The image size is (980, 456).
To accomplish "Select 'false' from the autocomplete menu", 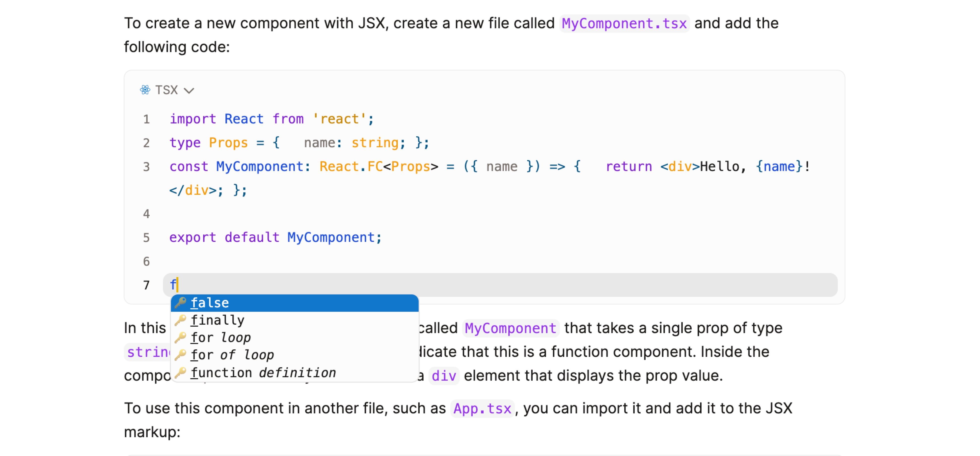I will pyautogui.click(x=210, y=303).
